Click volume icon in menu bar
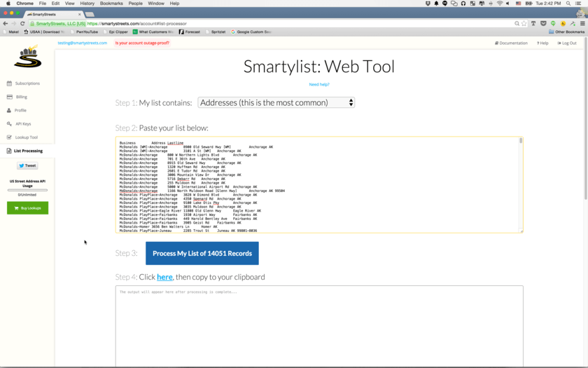 click(x=508, y=4)
